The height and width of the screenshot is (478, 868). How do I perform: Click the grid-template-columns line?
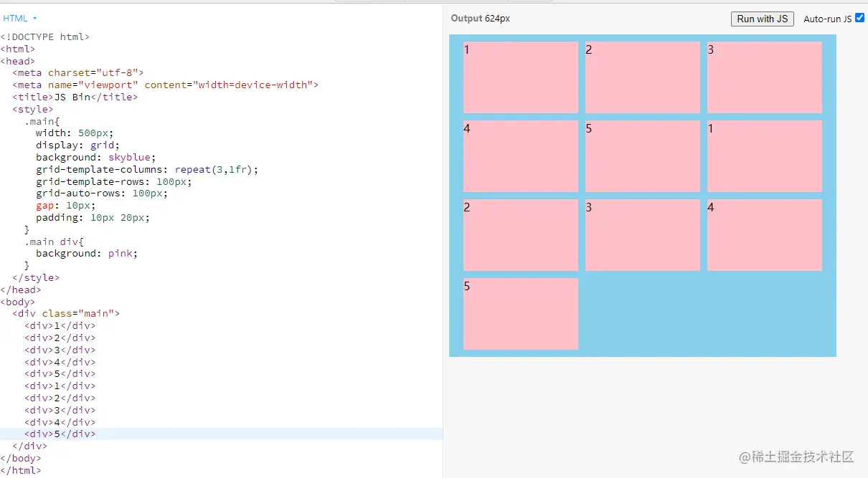point(147,169)
